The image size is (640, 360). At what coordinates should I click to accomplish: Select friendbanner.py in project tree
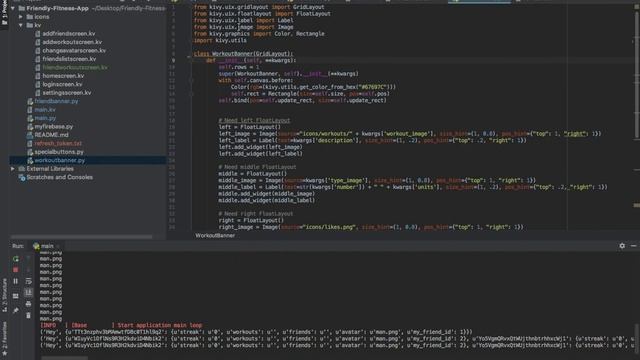56,101
